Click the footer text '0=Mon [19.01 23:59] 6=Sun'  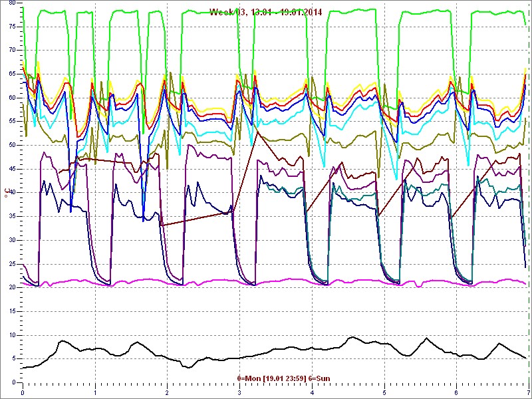[284, 378]
